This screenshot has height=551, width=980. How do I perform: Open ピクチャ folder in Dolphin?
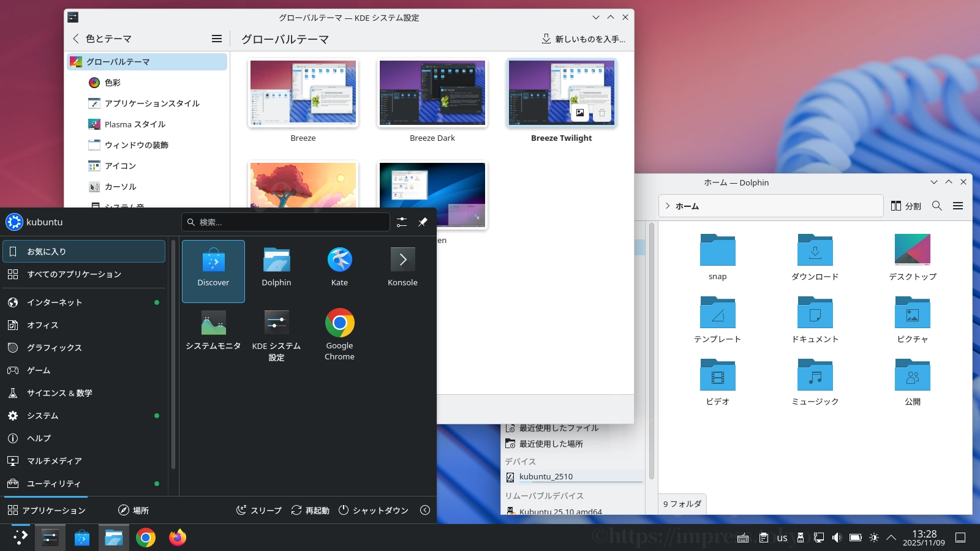pos(913,320)
